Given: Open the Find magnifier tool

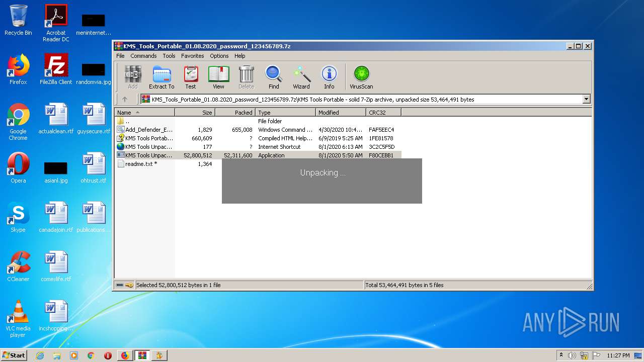Looking at the screenshot, I should 274,77.
